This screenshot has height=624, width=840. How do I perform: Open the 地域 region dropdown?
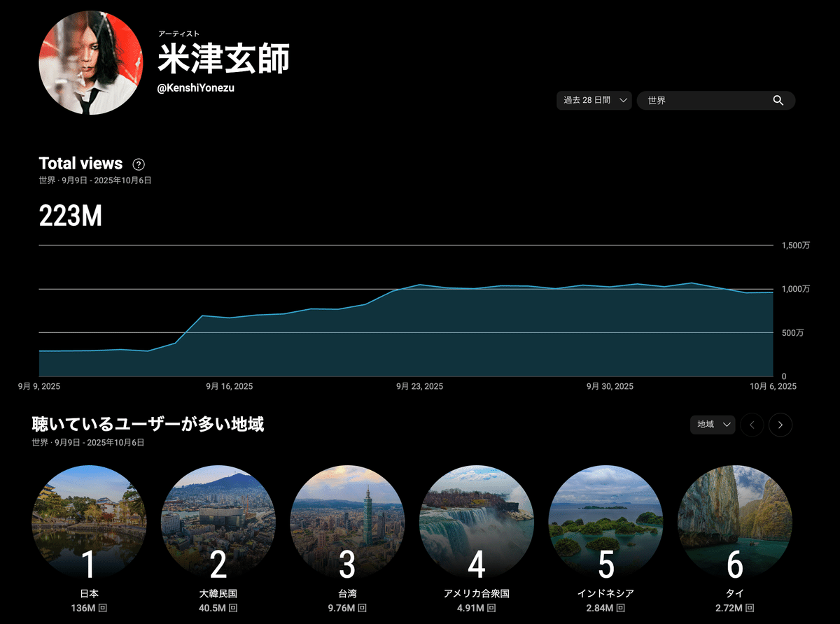[713, 425]
